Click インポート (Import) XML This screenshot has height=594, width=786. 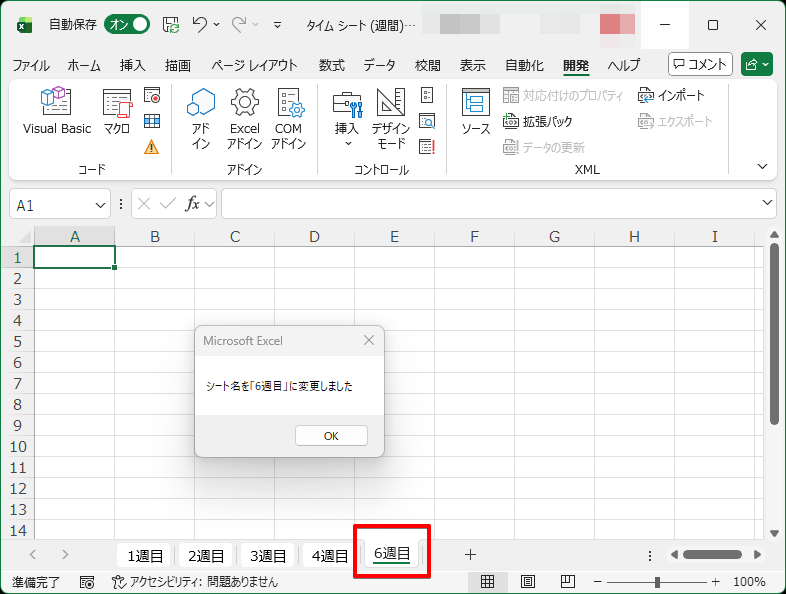point(671,95)
